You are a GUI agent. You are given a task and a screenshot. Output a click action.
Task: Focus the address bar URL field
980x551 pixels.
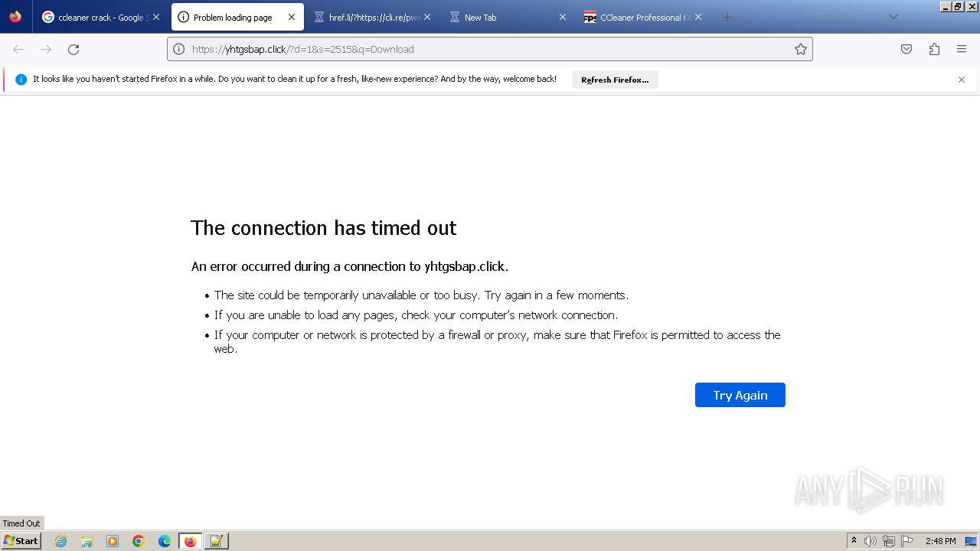pos(490,49)
